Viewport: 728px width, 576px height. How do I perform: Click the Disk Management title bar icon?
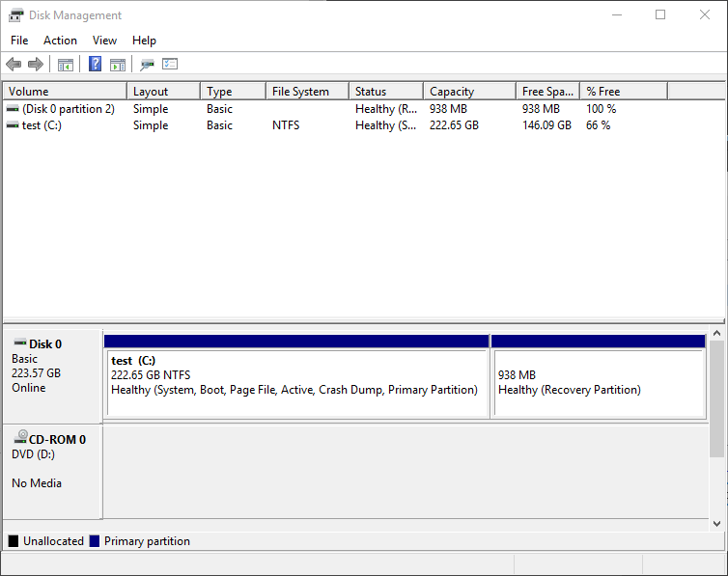(x=16, y=15)
